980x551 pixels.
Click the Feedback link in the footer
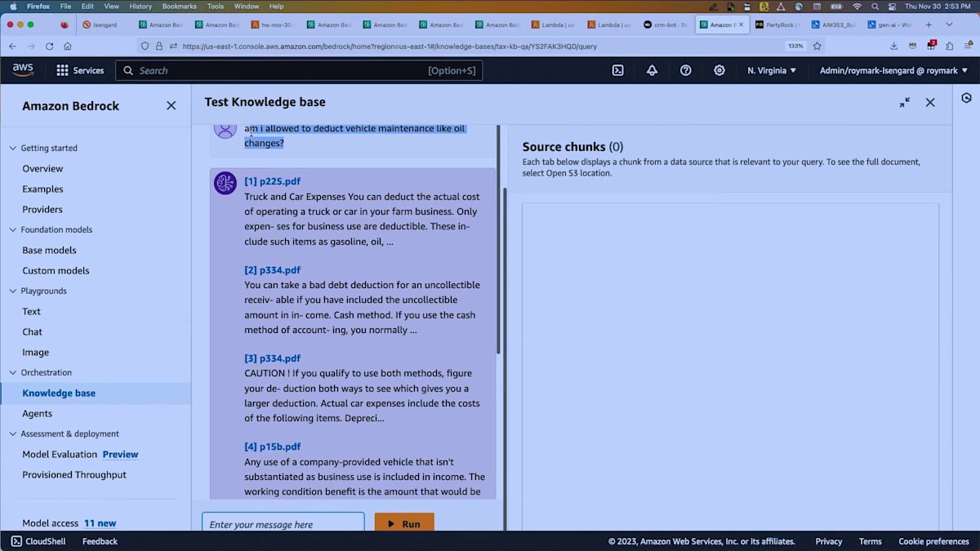click(100, 541)
